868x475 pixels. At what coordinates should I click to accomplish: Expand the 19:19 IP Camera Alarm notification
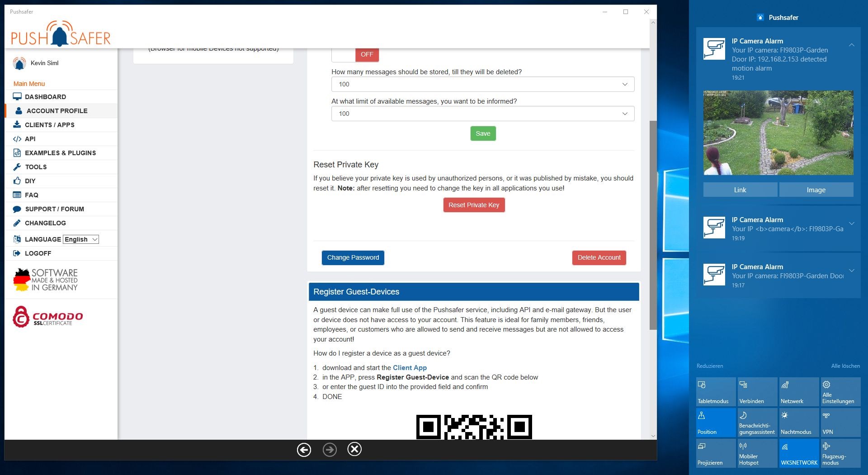[x=852, y=223]
